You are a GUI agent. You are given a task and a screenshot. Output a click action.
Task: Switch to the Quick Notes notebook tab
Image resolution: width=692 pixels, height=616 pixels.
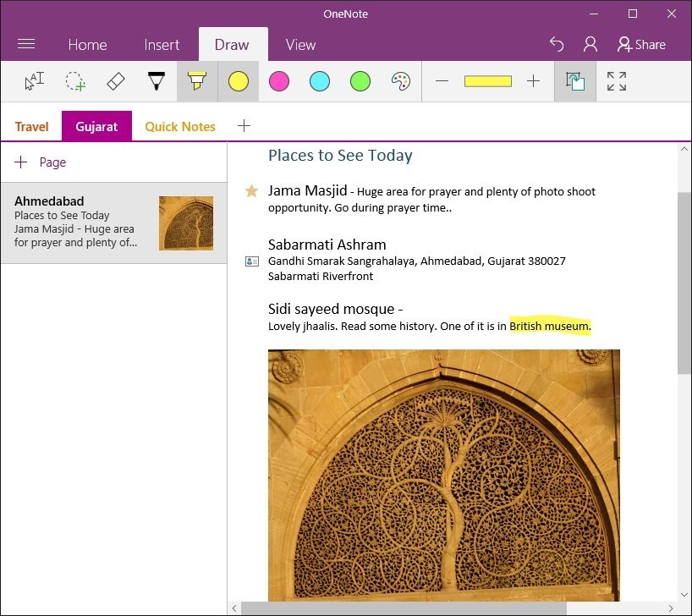point(179,126)
